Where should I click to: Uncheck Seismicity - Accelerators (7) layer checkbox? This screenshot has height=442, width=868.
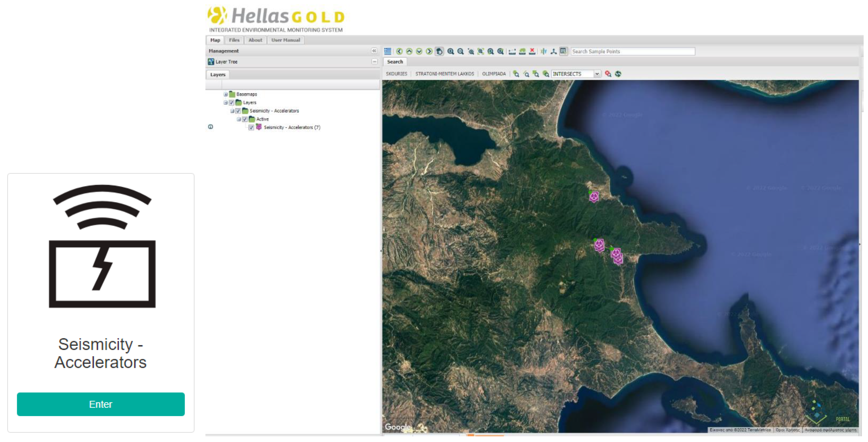(x=251, y=127)
